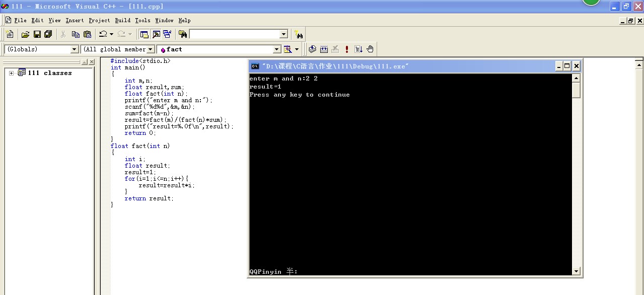Click the Window List icon

click(167, 34)
